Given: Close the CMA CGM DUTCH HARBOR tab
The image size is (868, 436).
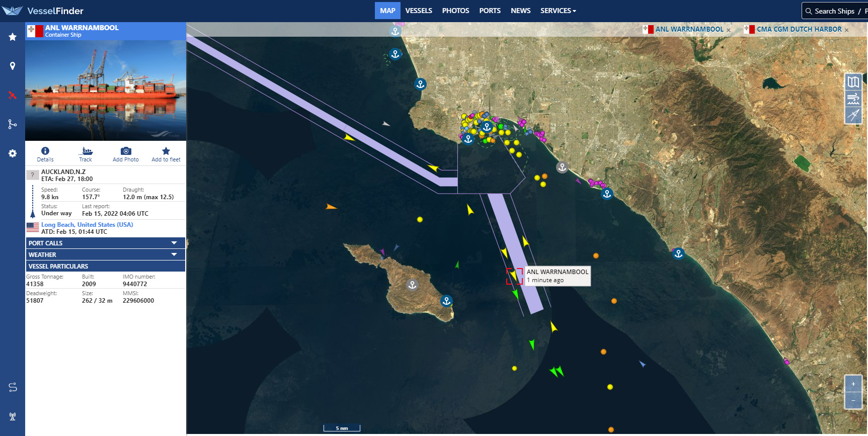Looking at the screenshot, I should coord(846,30).
